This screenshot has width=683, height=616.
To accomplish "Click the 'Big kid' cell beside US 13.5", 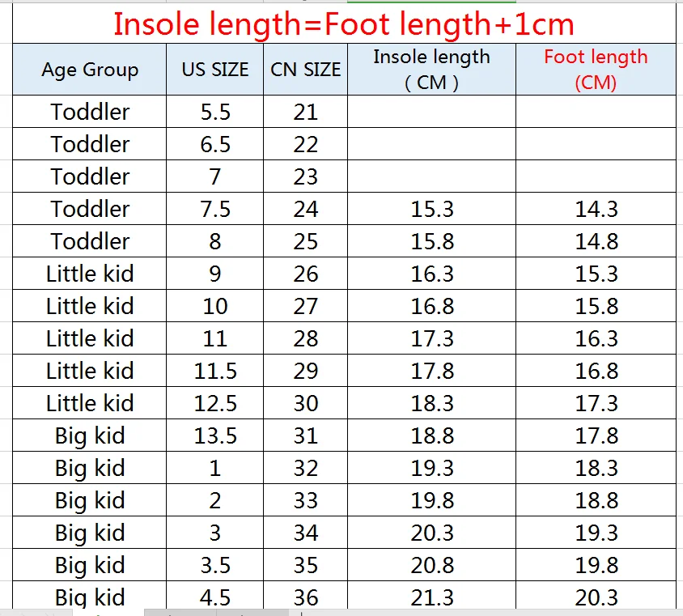I will [90, 435].
